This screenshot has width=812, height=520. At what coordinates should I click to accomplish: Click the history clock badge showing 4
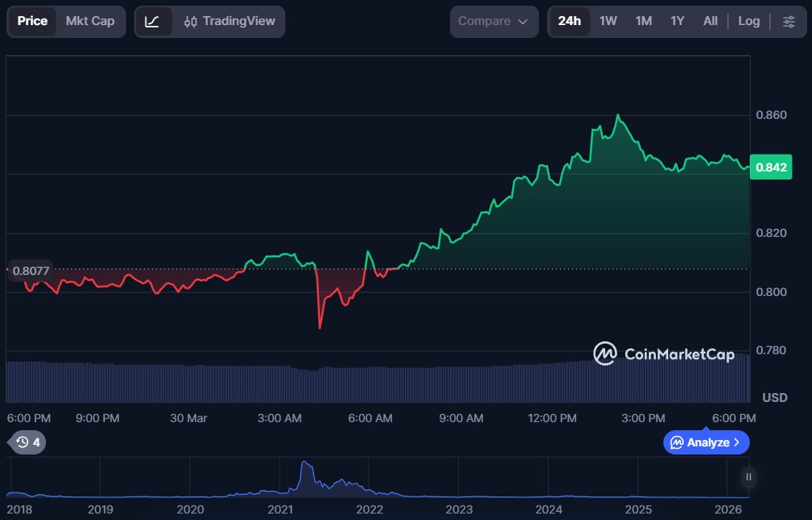(27, 442)
